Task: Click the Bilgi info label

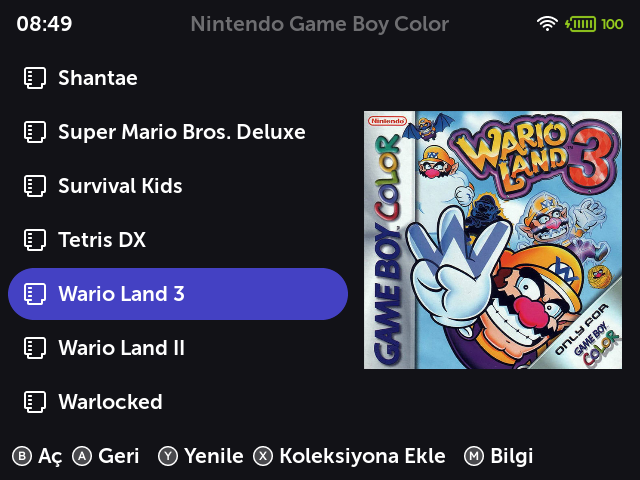Action: [512, 456]
